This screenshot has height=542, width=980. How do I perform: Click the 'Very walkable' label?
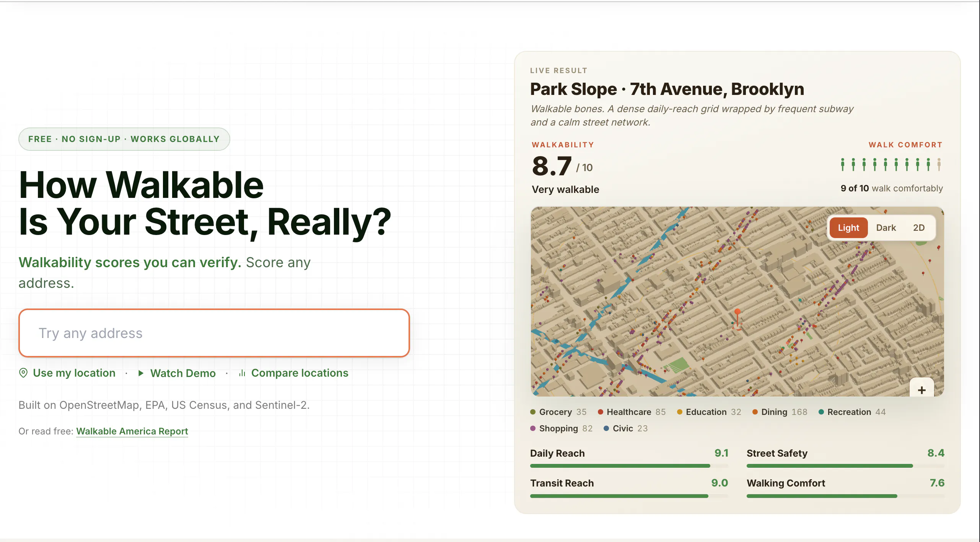[x=565, y=189]
